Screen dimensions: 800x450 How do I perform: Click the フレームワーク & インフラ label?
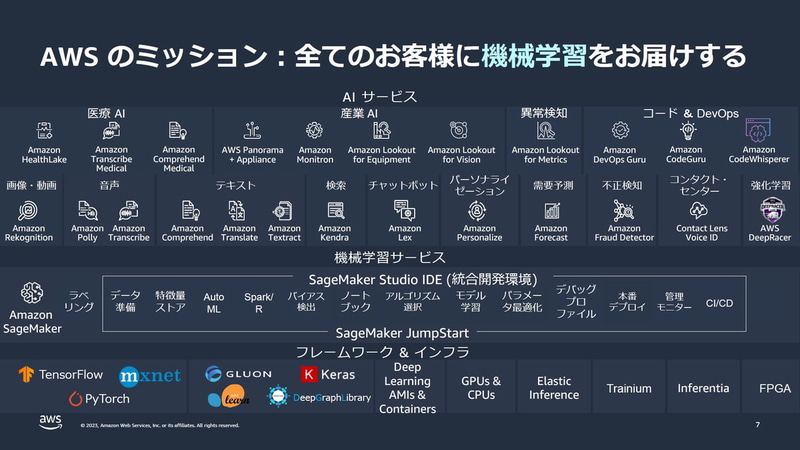[383, 352]
